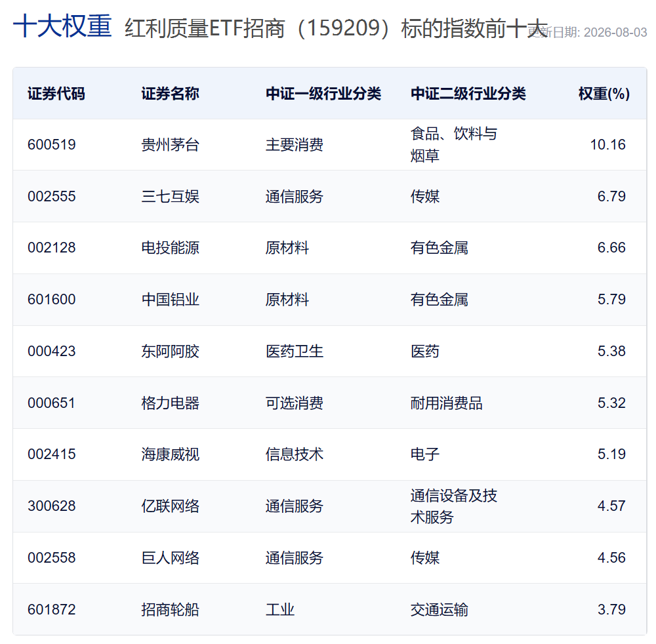Image resolution: width=656 pixels, height=644 pixels.
Task: Click 有色金属 in the 电投能源 row
Action: pos(440,247)
